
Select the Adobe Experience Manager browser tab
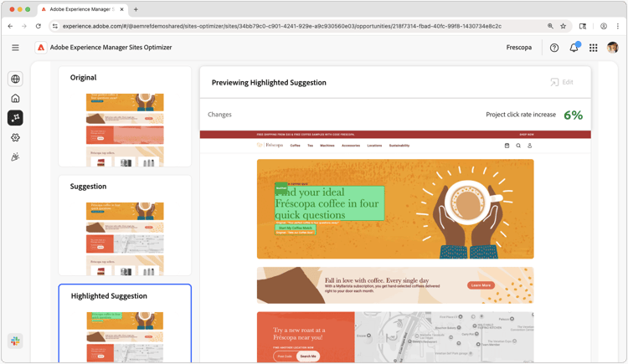(82, 9)
